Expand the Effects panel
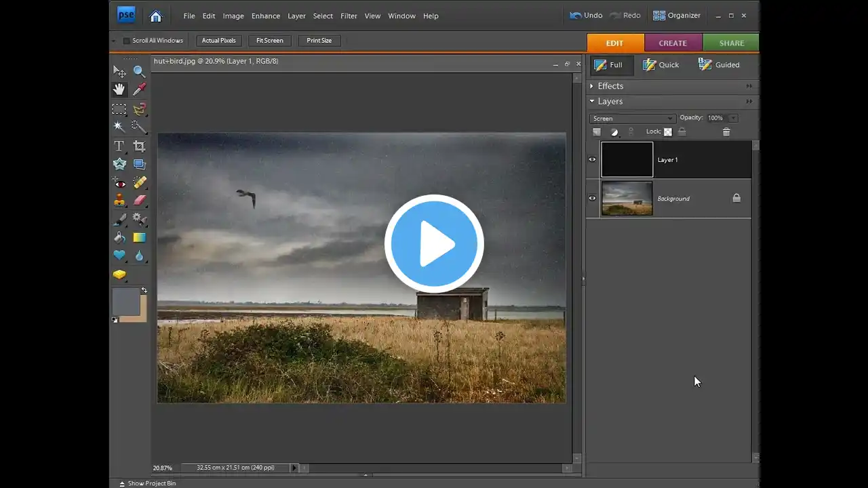Screen dimensions: 868x488 tap(592, 86)
